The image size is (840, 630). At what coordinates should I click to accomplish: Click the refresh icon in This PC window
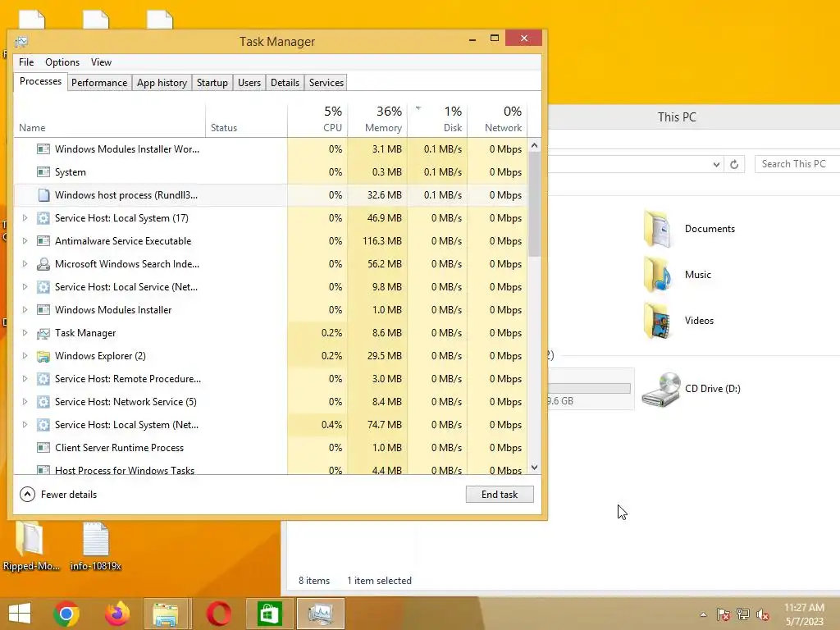pos(734,164)
